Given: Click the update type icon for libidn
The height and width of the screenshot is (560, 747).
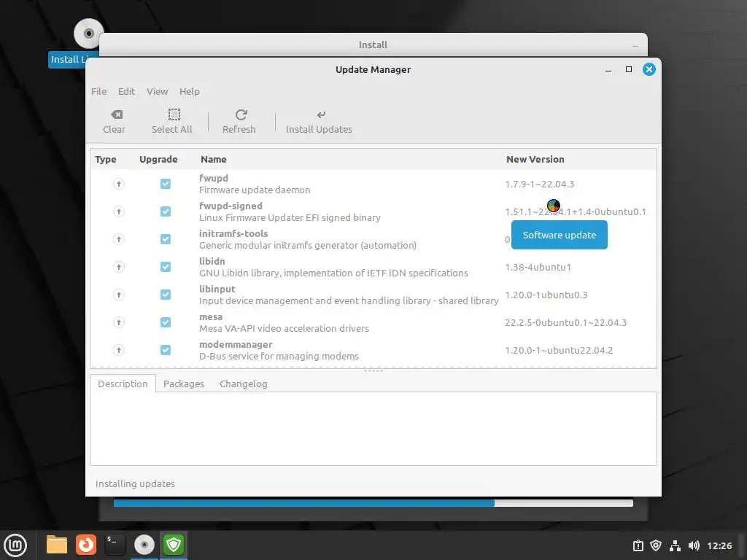Looking at the screenshot, I should pos(119,267).
